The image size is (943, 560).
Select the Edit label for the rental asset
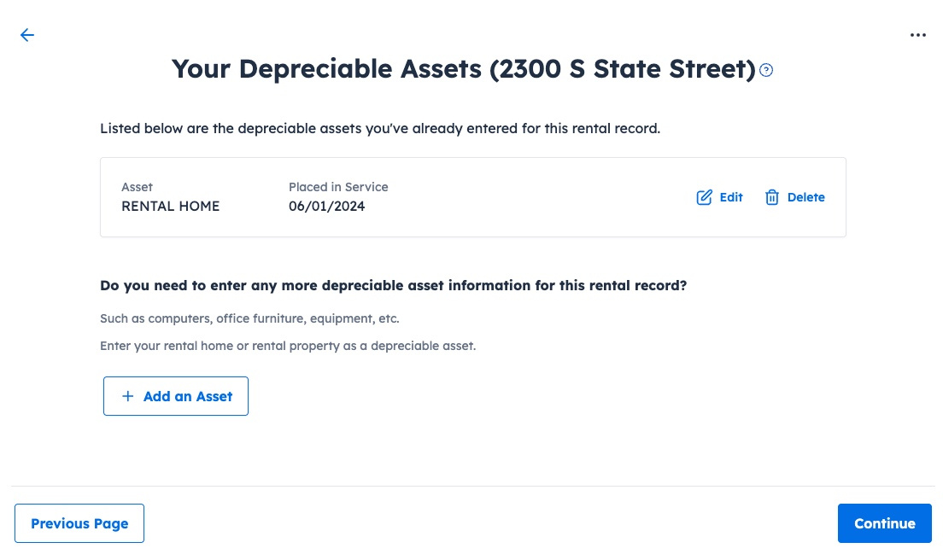730,197
